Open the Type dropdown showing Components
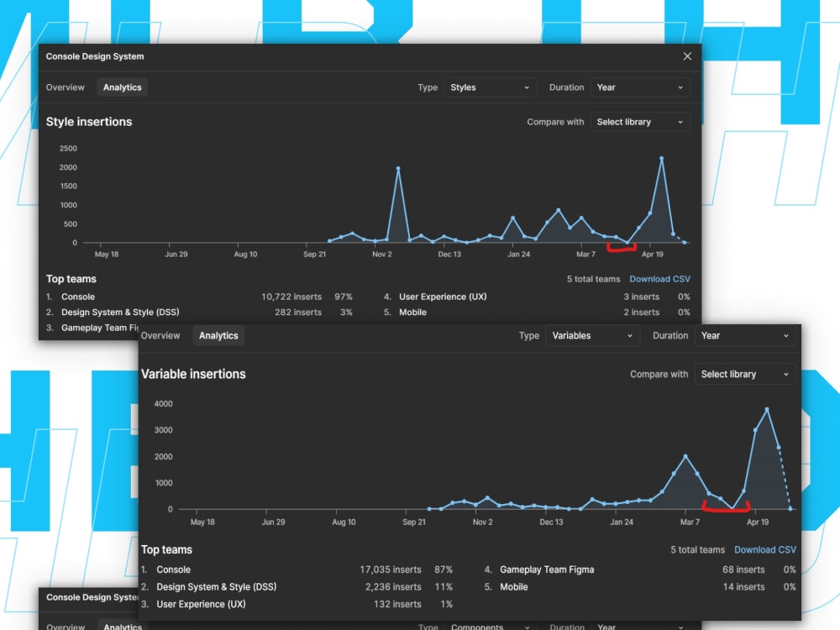 (x=490, y=627)
